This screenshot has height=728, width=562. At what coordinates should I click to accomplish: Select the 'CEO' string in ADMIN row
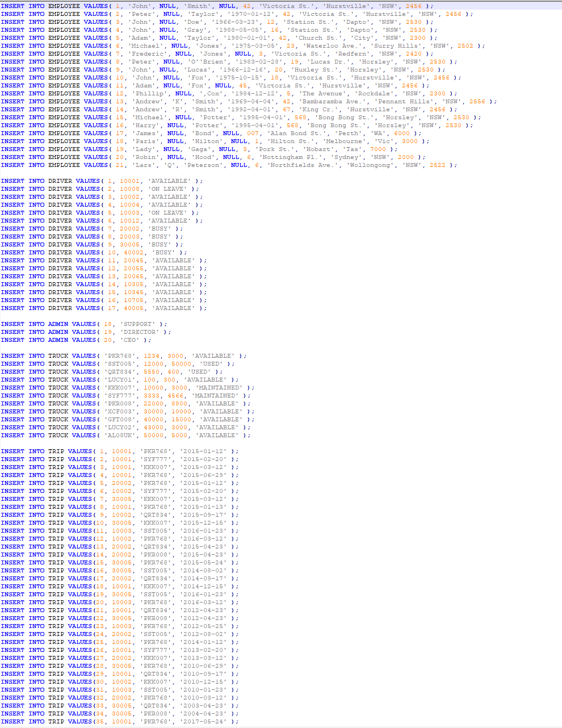[x=128, y=340]
